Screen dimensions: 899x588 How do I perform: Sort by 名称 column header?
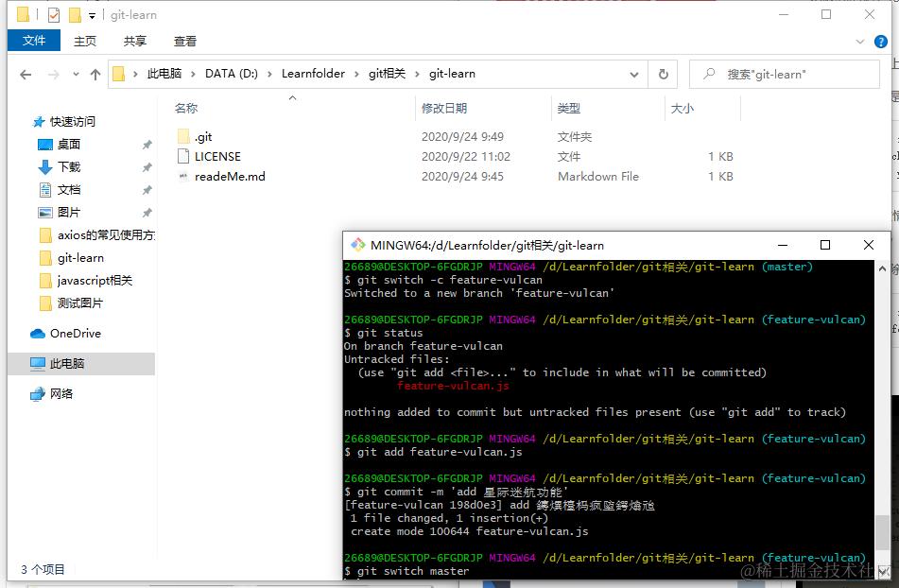tap(186, 108)
